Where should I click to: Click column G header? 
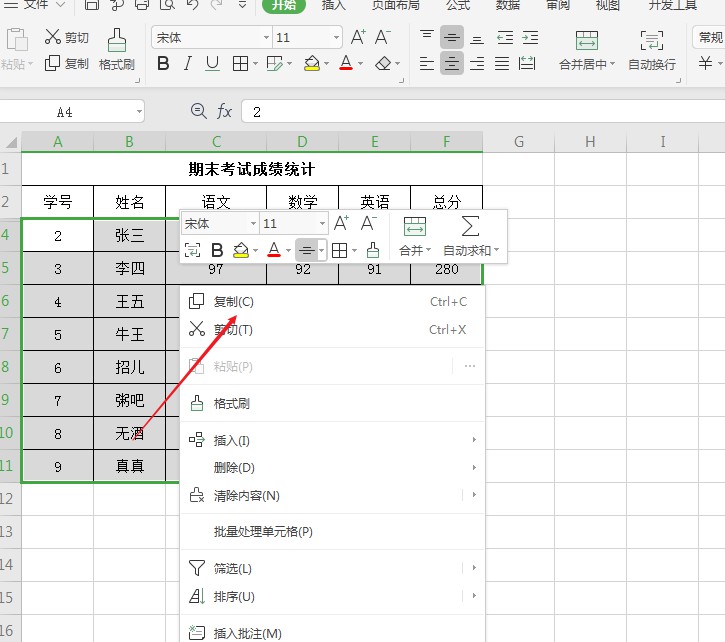coord(519,142)
